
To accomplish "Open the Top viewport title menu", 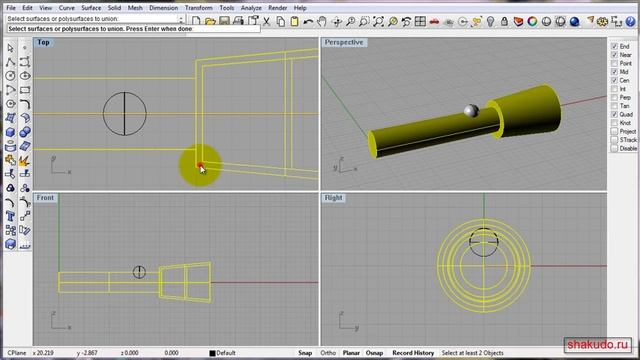I will [43, 42].
